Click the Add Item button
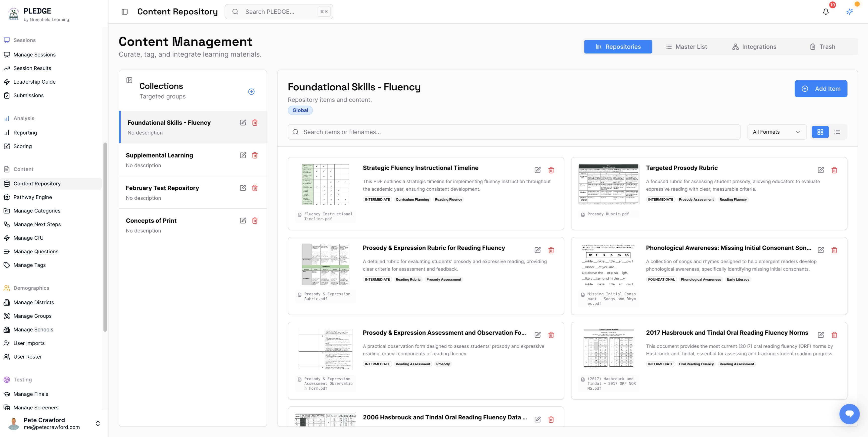Viewport: 868px width, 437px height. pos(821,88)
